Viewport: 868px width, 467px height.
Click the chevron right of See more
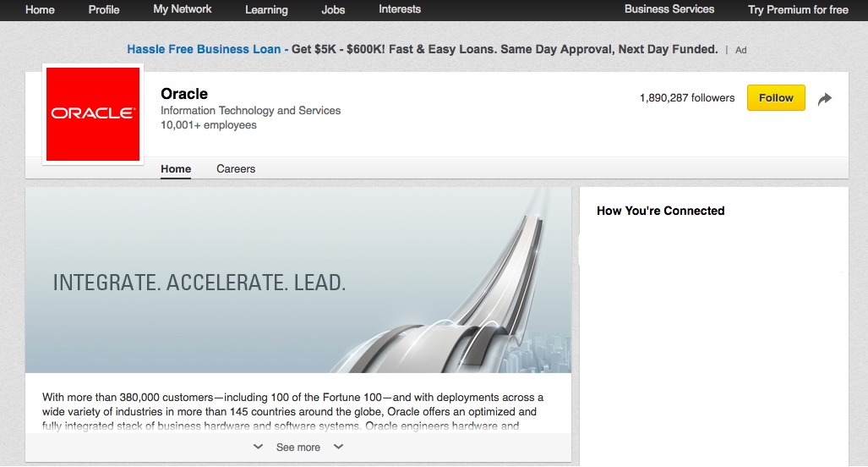pos(338,447)
